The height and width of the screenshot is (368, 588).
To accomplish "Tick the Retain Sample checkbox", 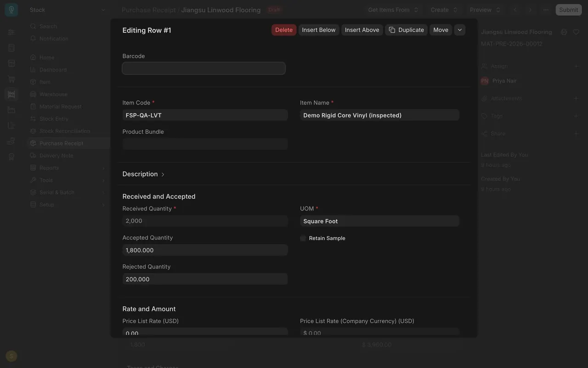I will tap(303, 238).
